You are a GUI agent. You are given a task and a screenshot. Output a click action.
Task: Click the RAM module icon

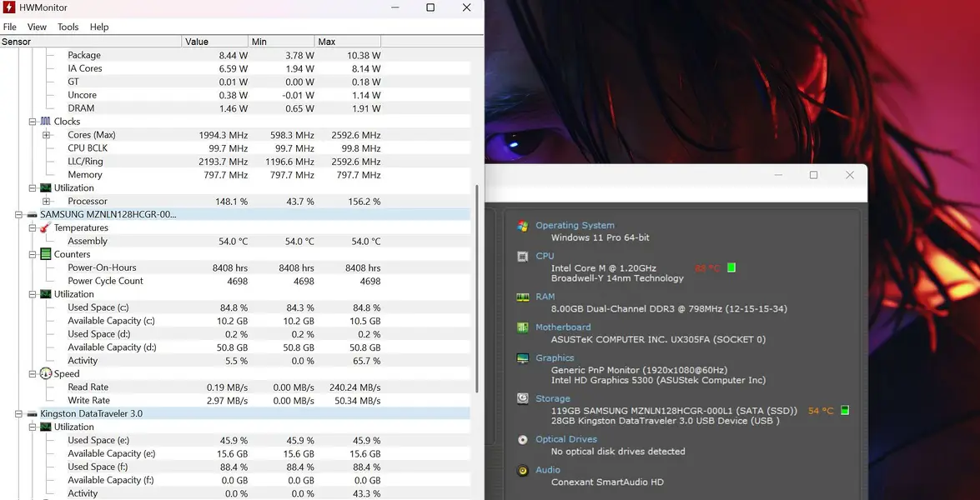[522, 297]
